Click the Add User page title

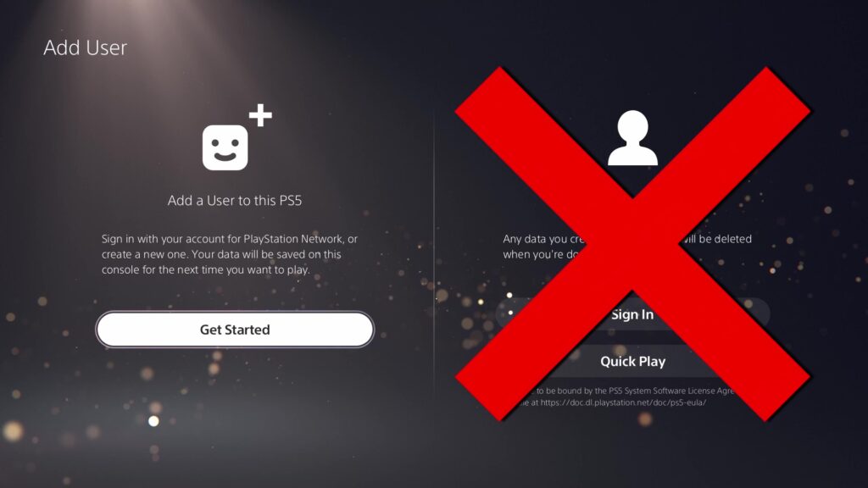[86, 47]
